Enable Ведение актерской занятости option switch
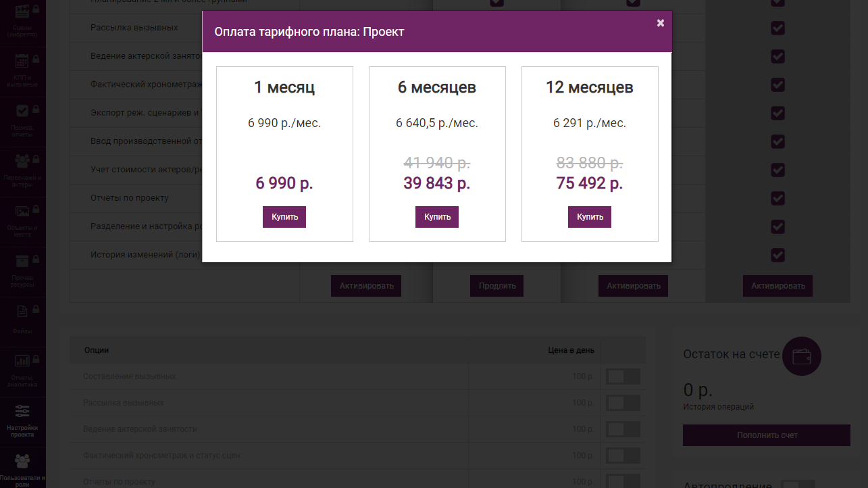The height and width of the screenshot is (488, 868). click(623, 429)
